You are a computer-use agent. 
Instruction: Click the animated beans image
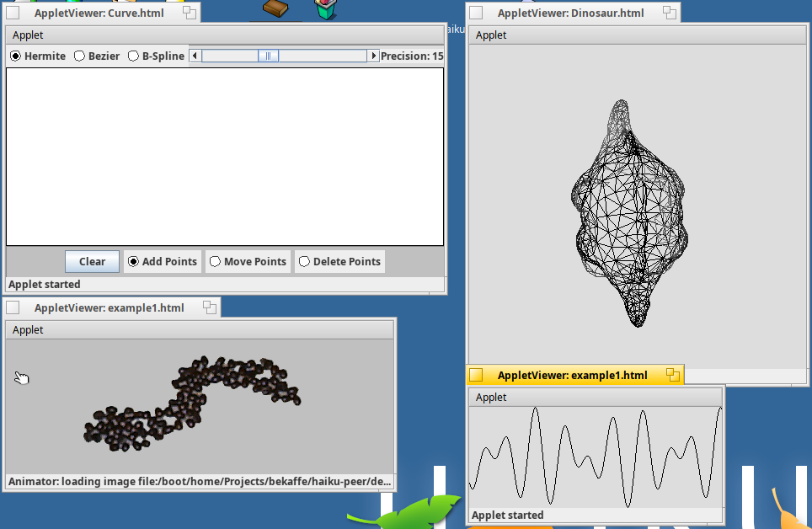click(191, 403)
